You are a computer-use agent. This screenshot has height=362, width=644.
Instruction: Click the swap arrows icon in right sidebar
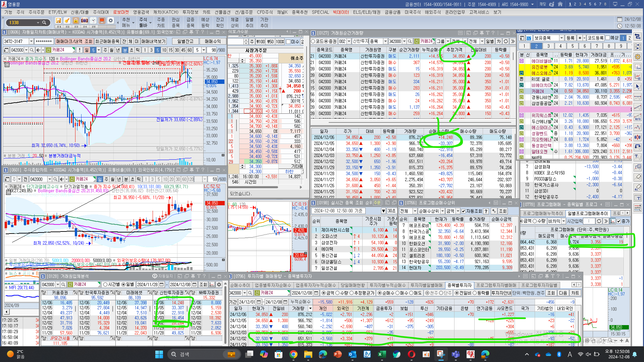[638, 37]
